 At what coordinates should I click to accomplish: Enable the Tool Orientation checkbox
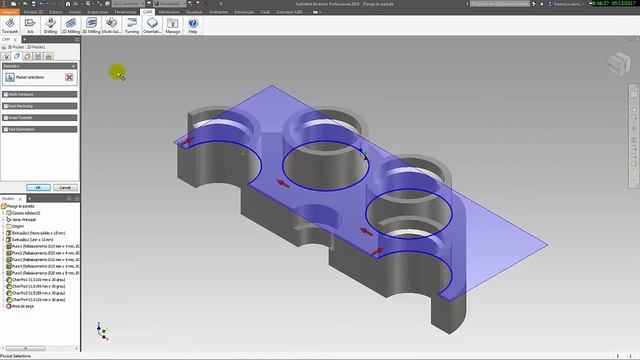(6, 129)
